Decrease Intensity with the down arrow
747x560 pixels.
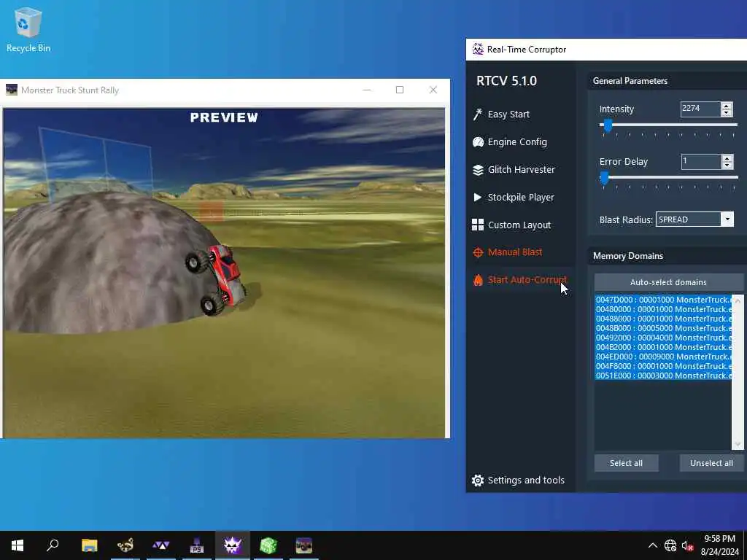tap(727, 113)
